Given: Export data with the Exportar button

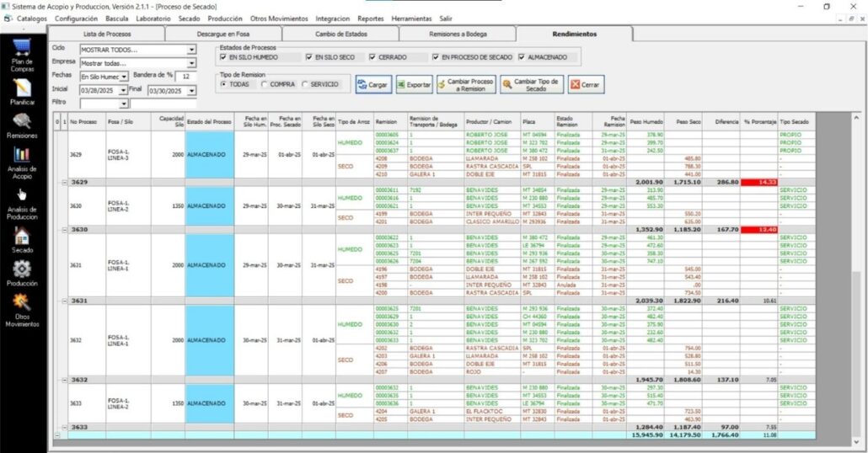Looking at the screenshot, I should coord(414,85).
